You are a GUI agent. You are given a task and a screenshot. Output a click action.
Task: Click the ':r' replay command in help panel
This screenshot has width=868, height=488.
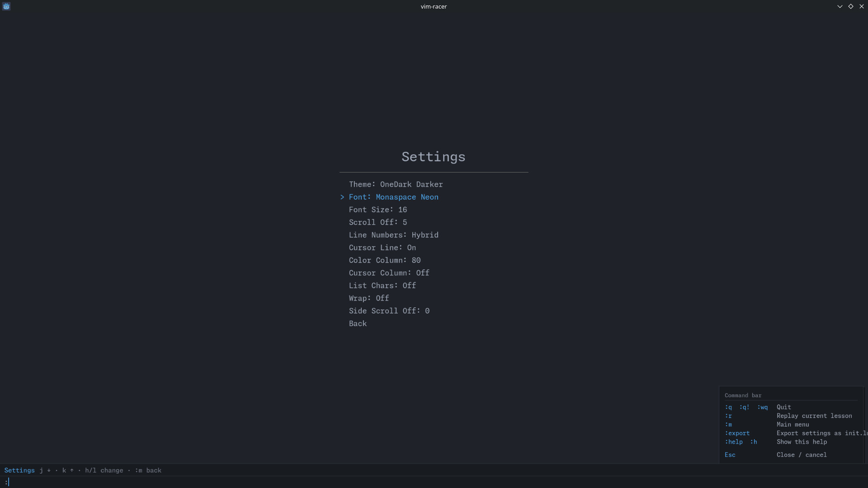tap(728, 416)
